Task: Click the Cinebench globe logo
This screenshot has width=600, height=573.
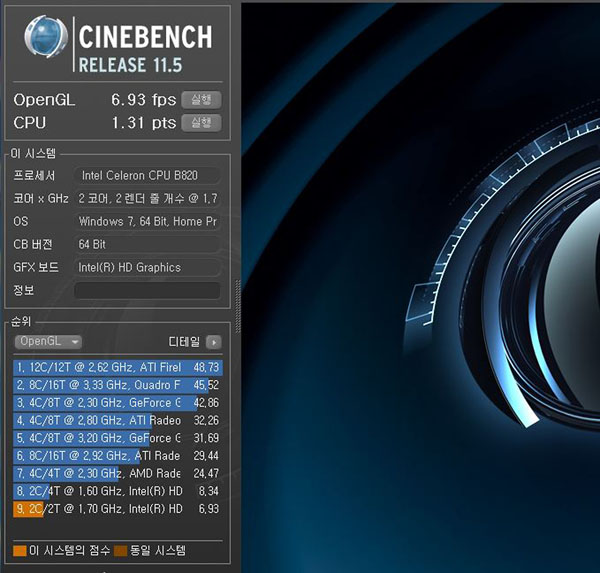Action: coord(46,37)
